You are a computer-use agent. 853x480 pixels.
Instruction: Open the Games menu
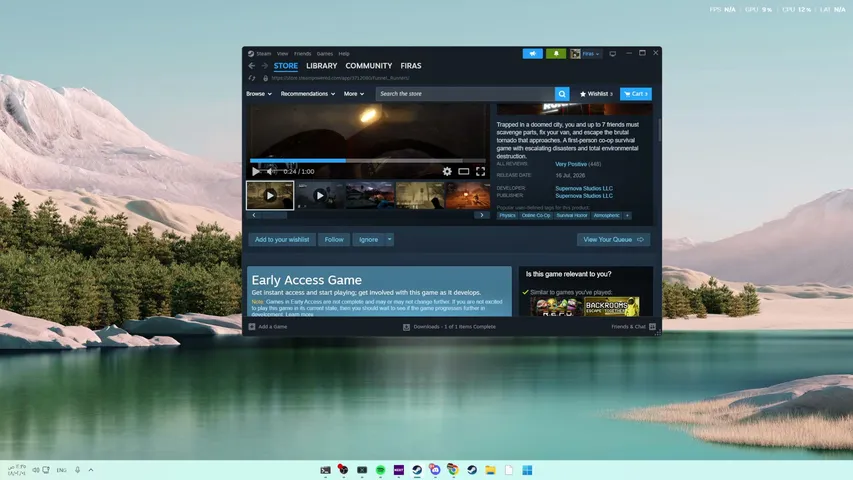point(325,53)
